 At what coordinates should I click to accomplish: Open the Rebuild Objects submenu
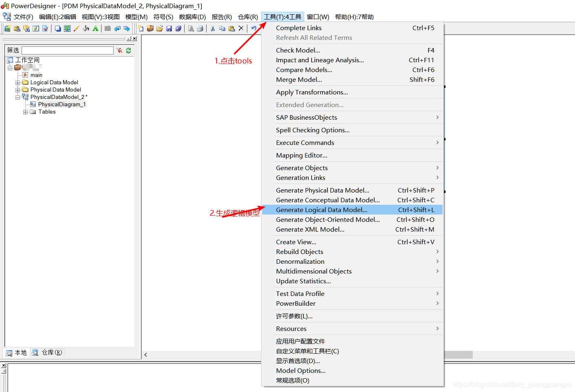pos(352,252)
